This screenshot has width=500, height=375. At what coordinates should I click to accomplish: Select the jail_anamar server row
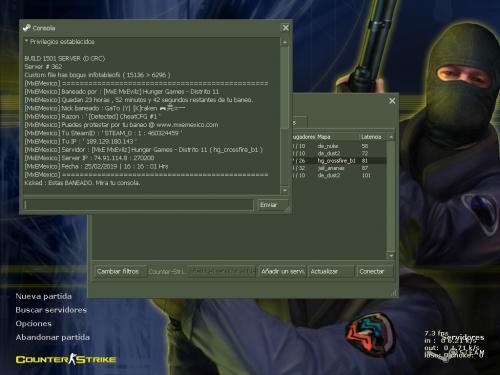coord(339,168)
